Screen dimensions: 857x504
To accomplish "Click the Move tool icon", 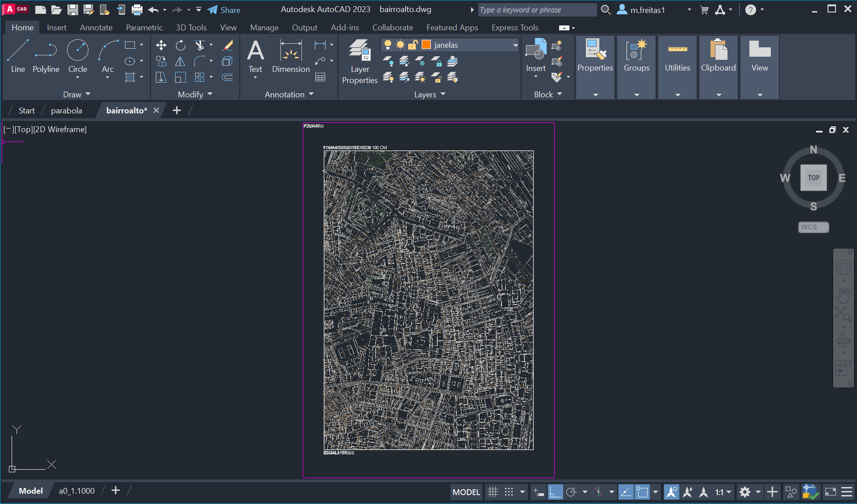I will click(161, 45).
